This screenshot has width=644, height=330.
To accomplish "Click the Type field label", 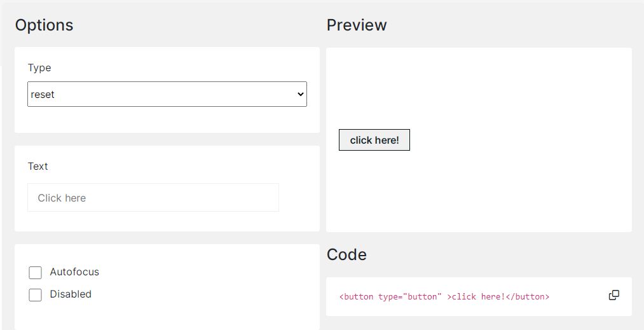I will tap(39, 68).
